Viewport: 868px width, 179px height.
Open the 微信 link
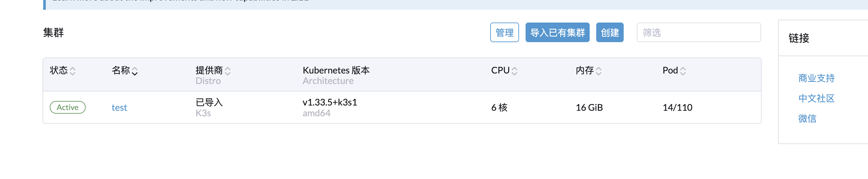tap(807, 119)
